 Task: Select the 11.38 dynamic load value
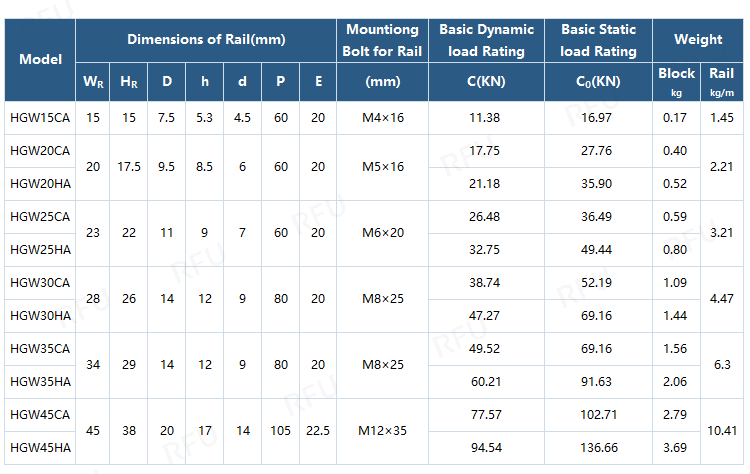[486, 118]
